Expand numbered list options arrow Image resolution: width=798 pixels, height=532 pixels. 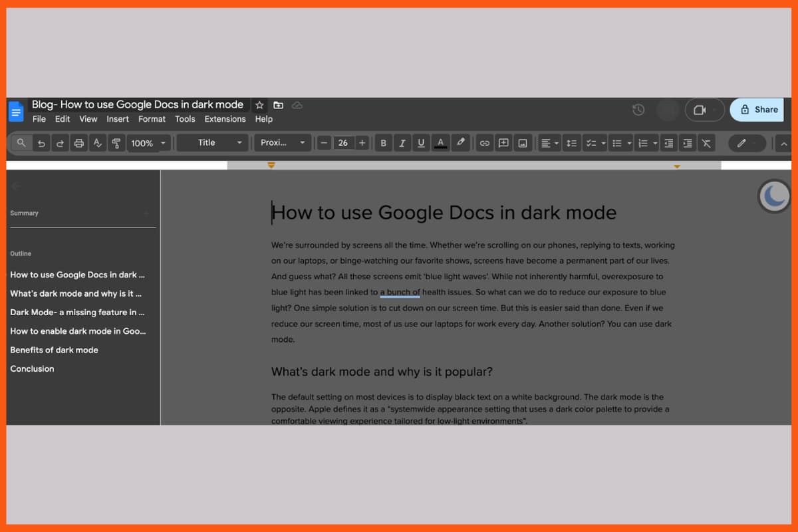click(655, 143)
